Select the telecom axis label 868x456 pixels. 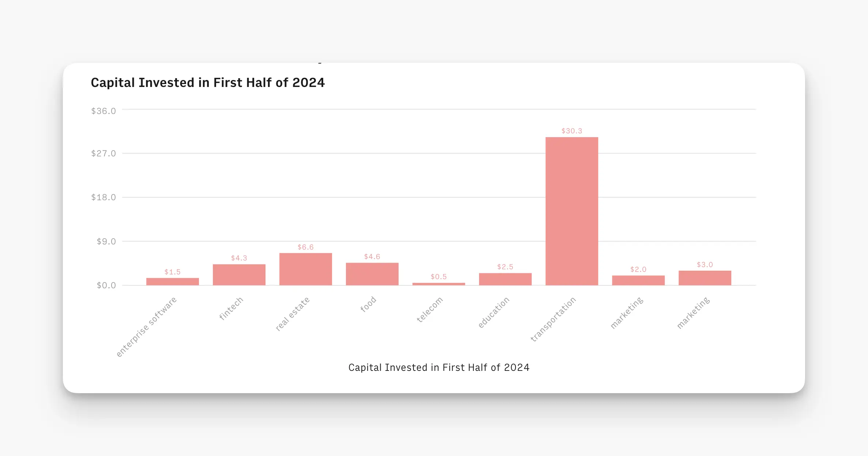[x=430, y=309]
